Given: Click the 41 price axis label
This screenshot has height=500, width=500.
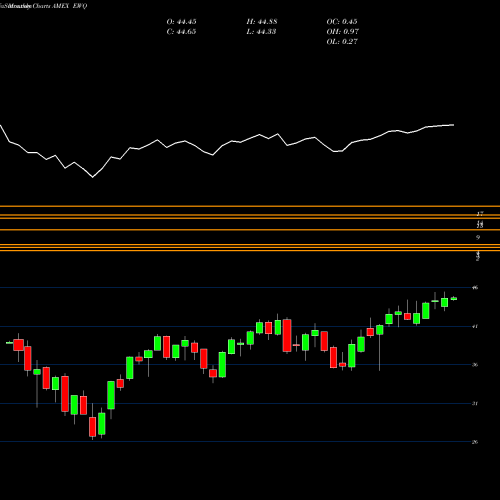Looking at the screenshot, I should point(475,326).
